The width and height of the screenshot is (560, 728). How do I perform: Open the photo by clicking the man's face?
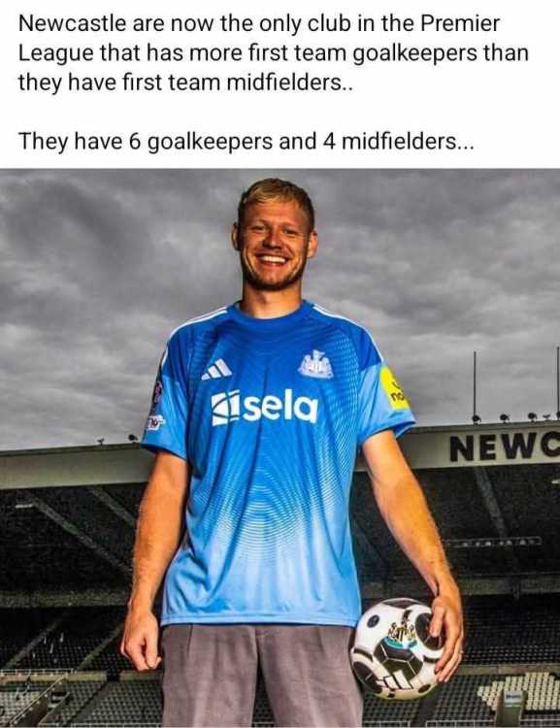[274, 242]
